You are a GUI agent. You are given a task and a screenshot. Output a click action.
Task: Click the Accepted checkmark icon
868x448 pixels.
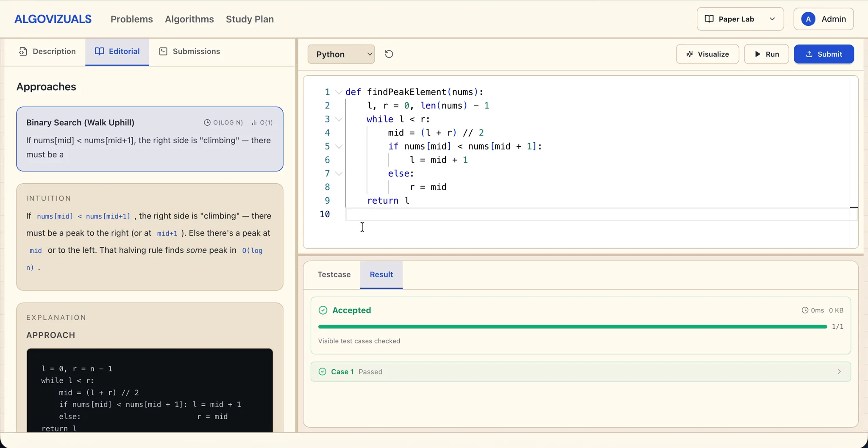323,310
